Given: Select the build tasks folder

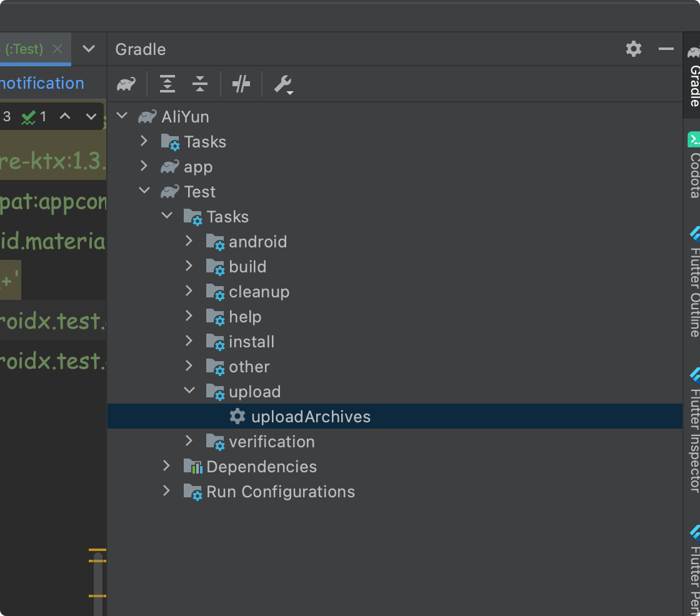Looking at the screenshot, I should coord(395,267).
